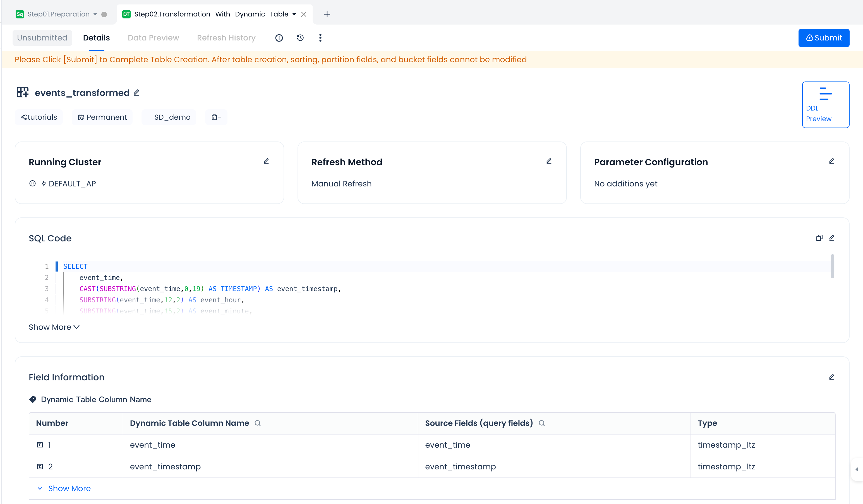This screenshot has width=863, height=504.
Task: Click the info circle icon in toolbar
Action: 279,38
